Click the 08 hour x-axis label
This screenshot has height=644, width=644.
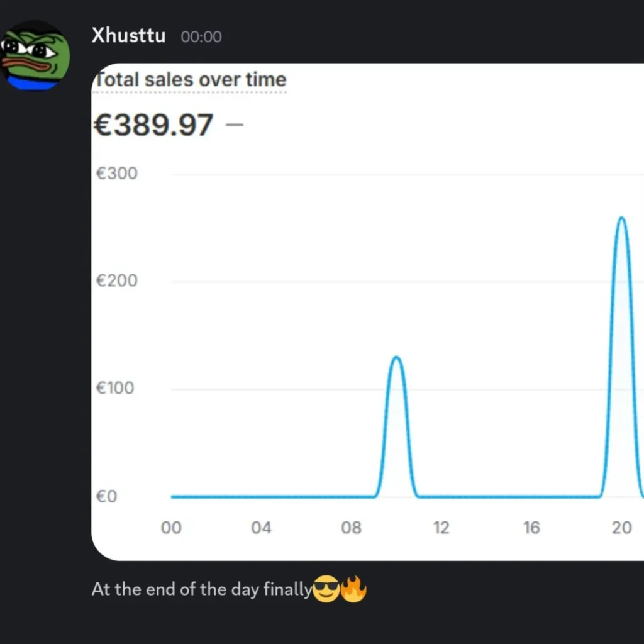point(352,528)
